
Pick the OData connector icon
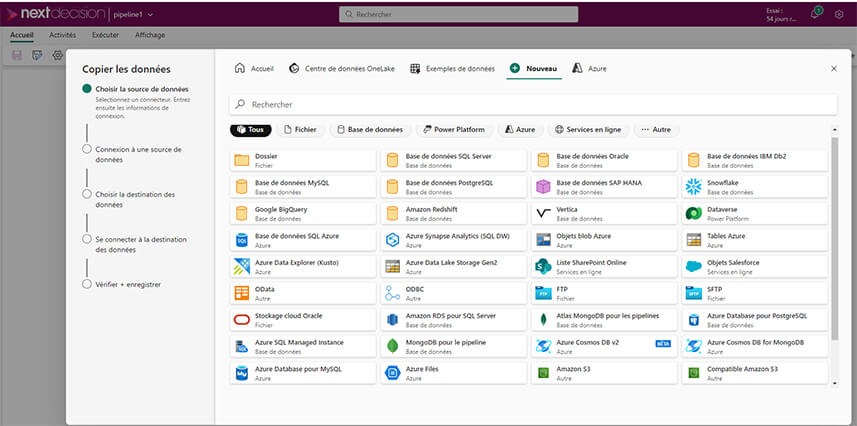242,293
